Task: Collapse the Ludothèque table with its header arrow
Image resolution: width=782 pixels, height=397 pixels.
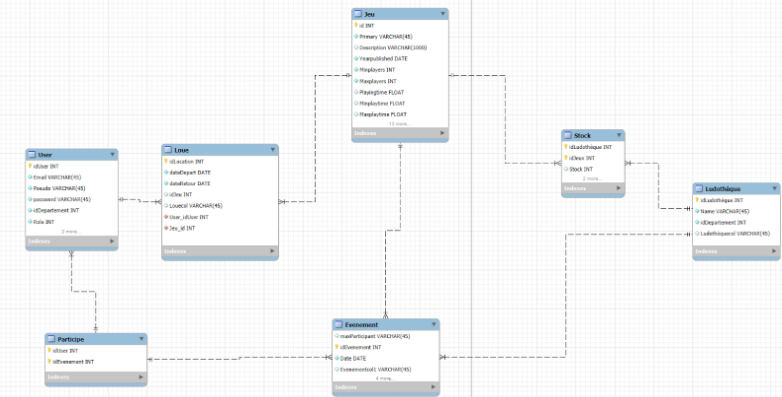Action: point(775,189)
